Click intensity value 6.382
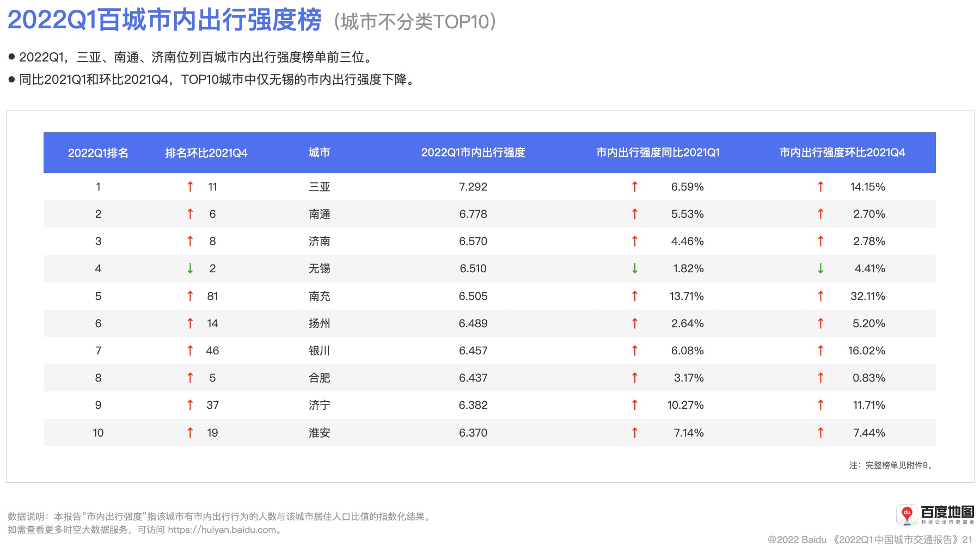This screenshot has height=553, width=980. click(473, 405)
